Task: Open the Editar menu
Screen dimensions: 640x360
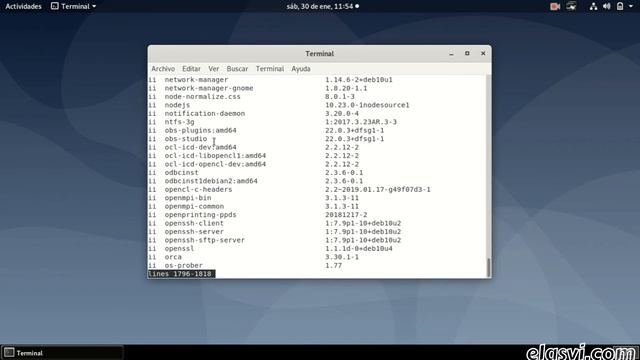Action: [191, 69]
